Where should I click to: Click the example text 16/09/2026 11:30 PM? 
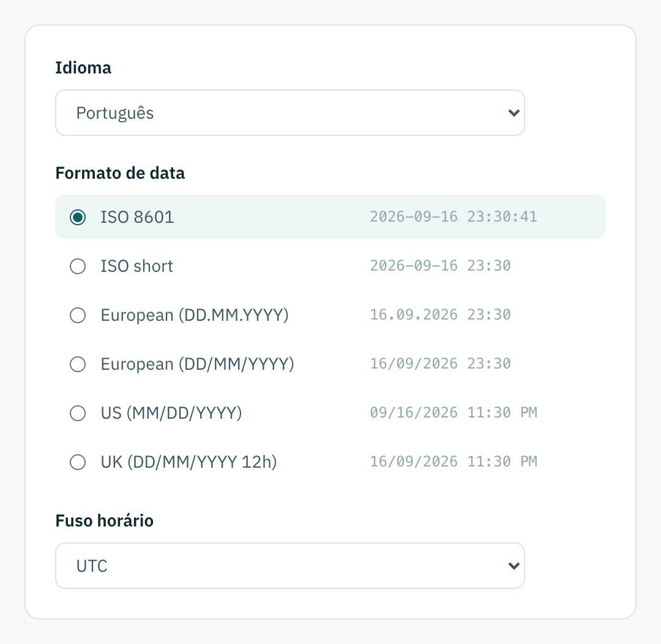click(454, 462)
